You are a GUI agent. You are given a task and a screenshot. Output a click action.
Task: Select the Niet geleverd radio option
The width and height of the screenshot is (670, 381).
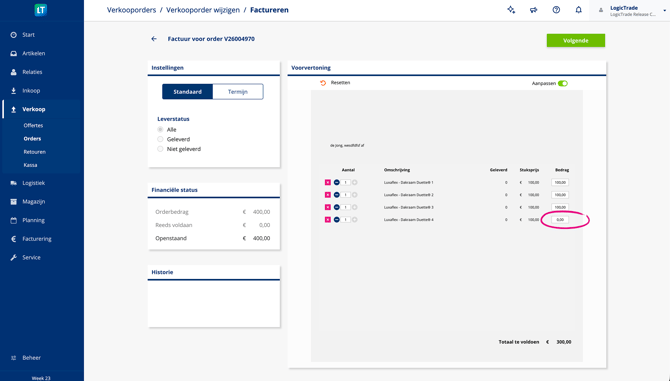pyautogui.click(x=160, y=149)
